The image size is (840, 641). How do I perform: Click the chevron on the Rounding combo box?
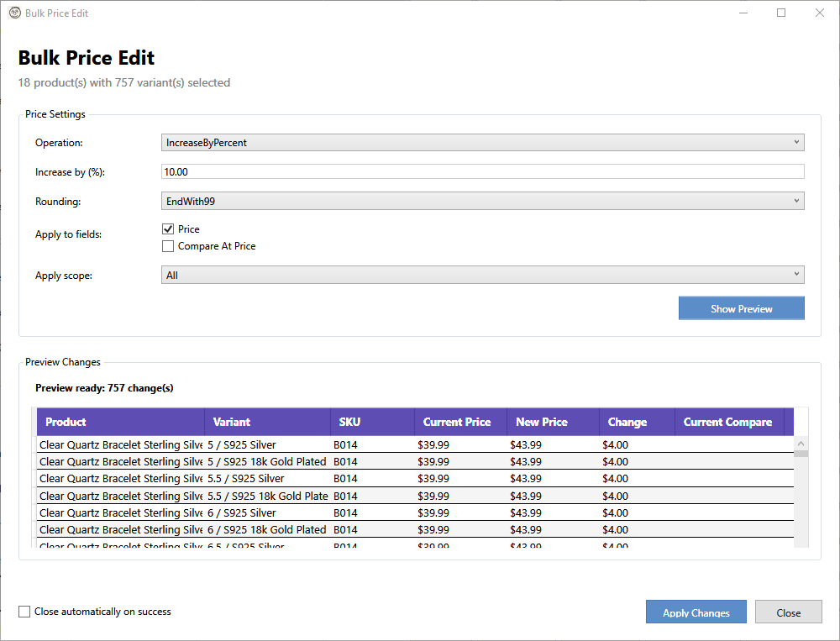pyautogui.click(x=796, y=201)
